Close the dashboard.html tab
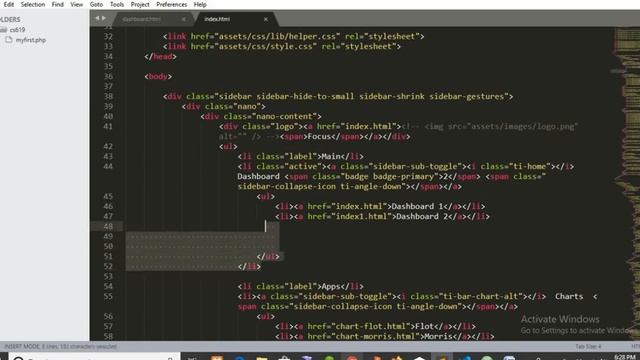Viewport: 640px width, 360px height. tap(184, 19)
